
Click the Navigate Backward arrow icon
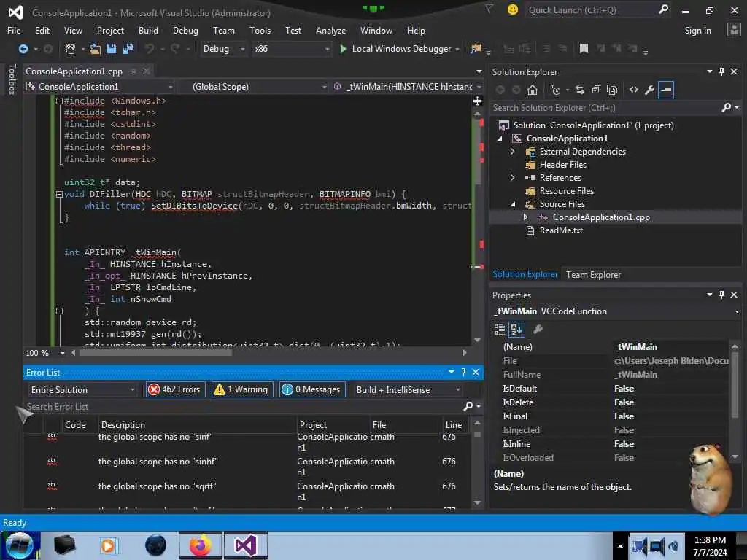click(x=23, y=49)
